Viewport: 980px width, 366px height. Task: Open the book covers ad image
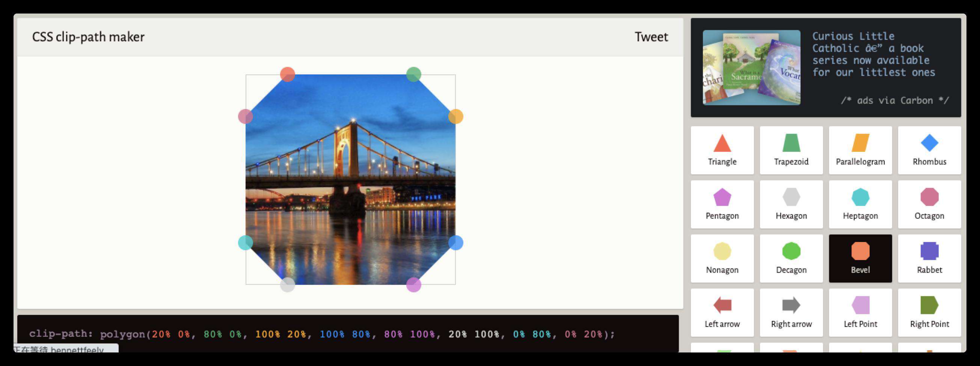(x=751, y=67)
